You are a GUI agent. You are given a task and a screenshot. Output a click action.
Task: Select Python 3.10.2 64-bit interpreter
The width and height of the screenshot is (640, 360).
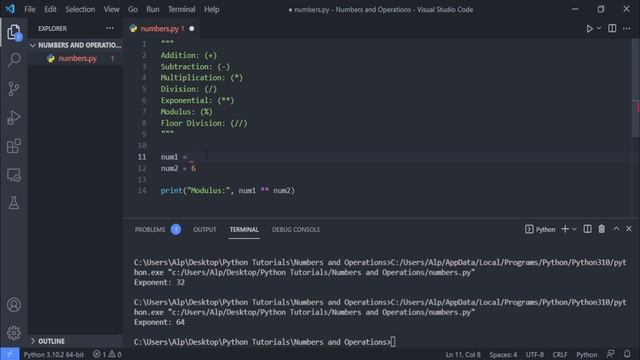pos(53,354)
